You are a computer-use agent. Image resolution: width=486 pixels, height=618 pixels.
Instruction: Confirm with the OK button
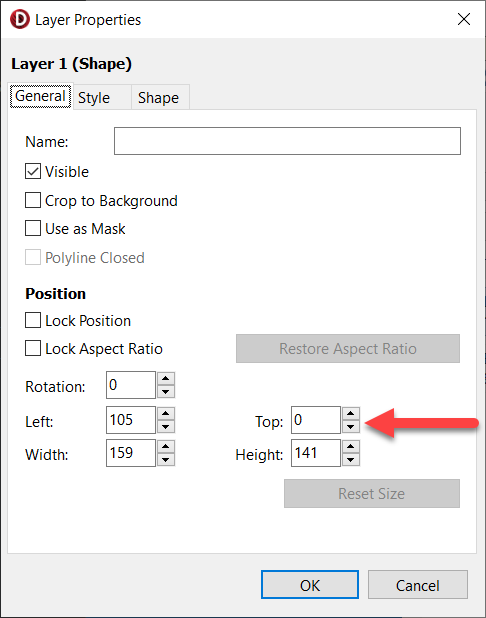tap(310, 585)
